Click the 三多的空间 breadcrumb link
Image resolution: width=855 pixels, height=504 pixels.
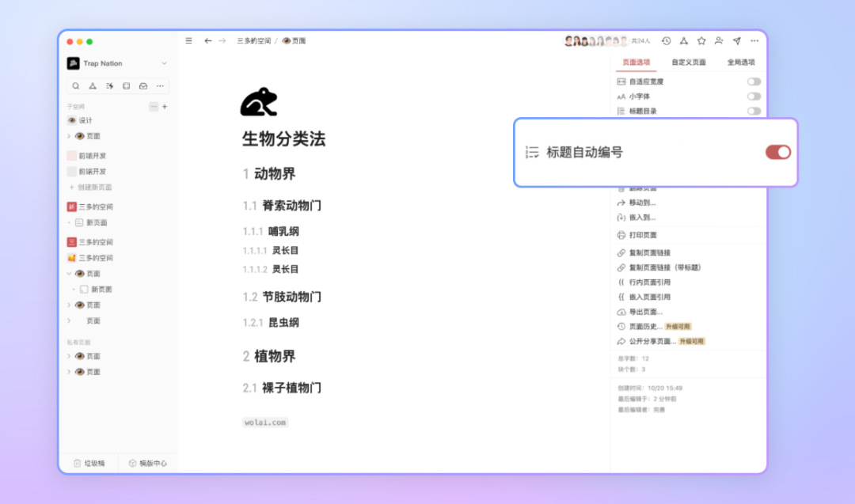[253, 41]
